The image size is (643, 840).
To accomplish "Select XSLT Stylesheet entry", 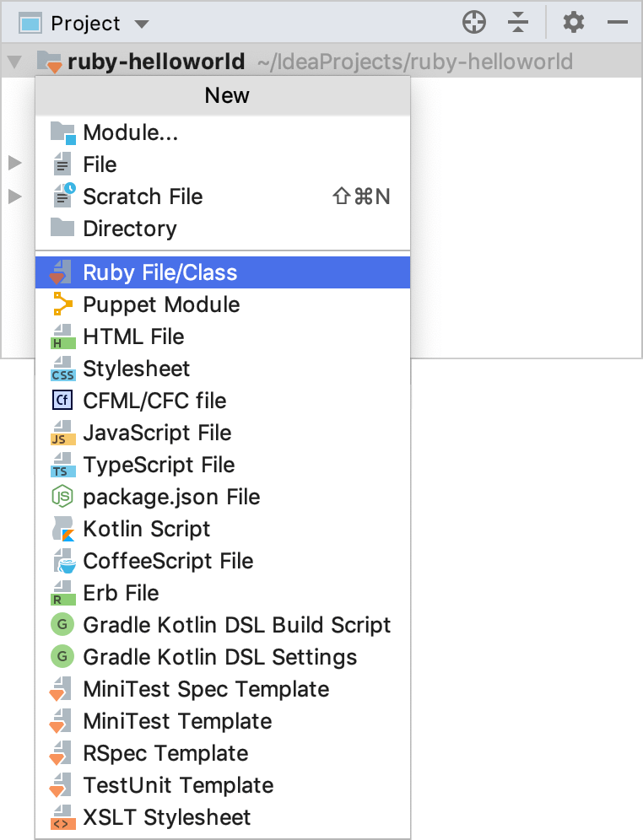I will 166,817.
